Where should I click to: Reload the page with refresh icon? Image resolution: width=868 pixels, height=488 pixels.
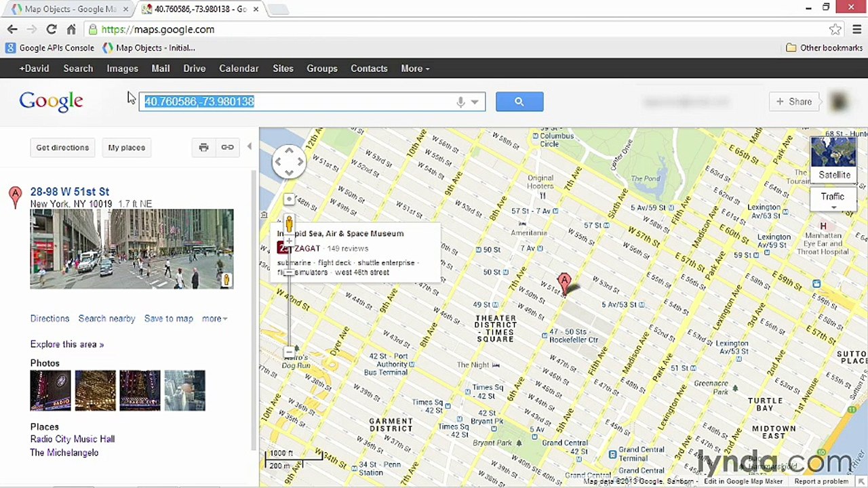(x=52, y=29)
